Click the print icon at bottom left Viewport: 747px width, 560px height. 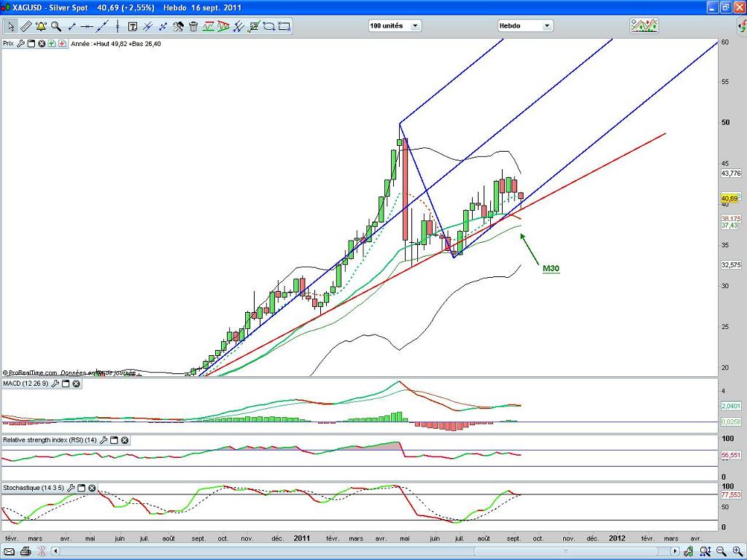[x=24, y=551]
